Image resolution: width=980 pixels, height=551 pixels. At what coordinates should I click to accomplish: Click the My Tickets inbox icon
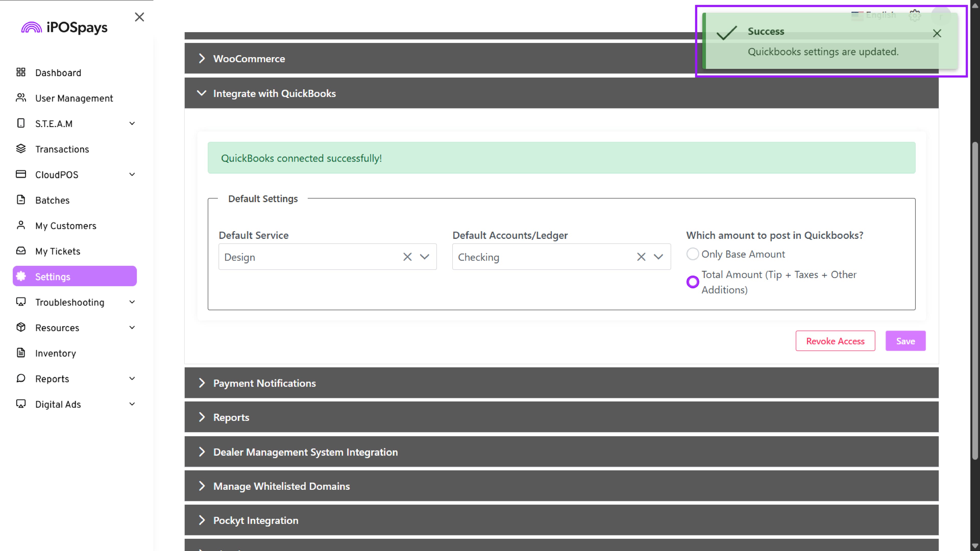coord(21,251)
